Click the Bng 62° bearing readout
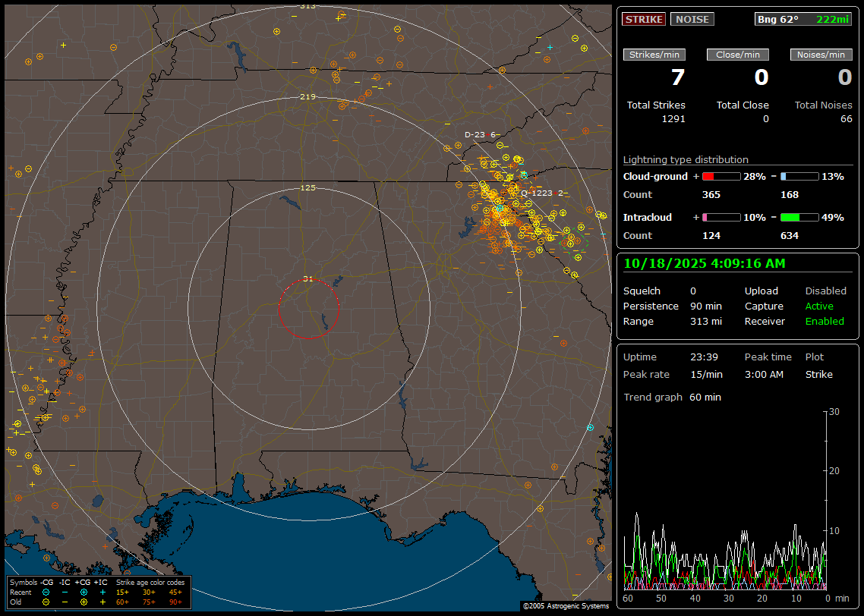Screen dimensions: 864x616 click(778, 19)
